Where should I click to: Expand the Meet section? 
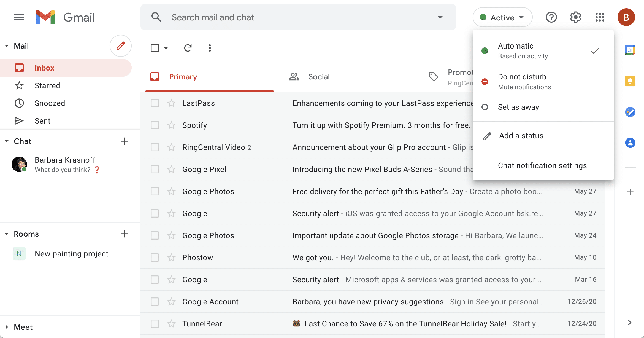(x=7, y=327)
